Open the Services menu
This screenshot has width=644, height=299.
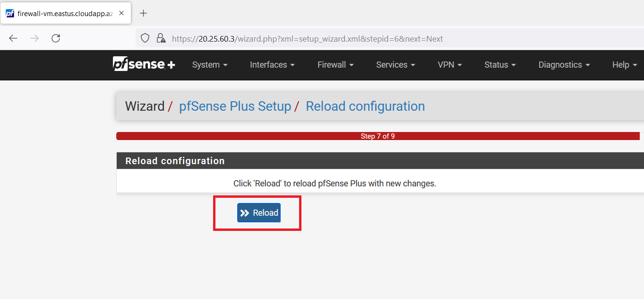[x=395, y=65]
